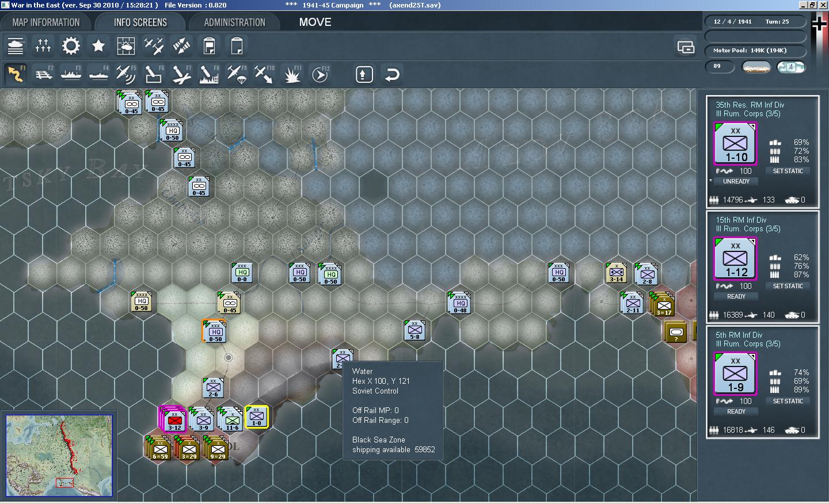Screen dimensions: 829x504
Task: Select the 2-11 infantry unit on the map
Action: [632, 303]
